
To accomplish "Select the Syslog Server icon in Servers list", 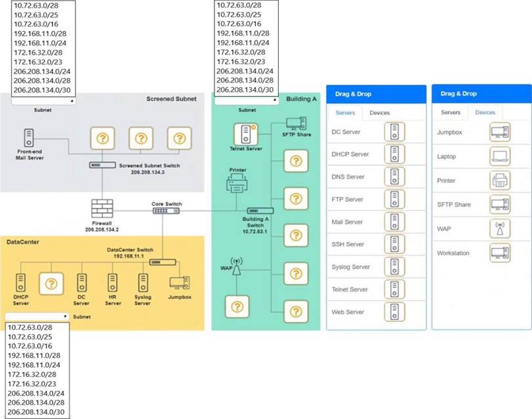I will pyautogui.click(x=394, y=267).
